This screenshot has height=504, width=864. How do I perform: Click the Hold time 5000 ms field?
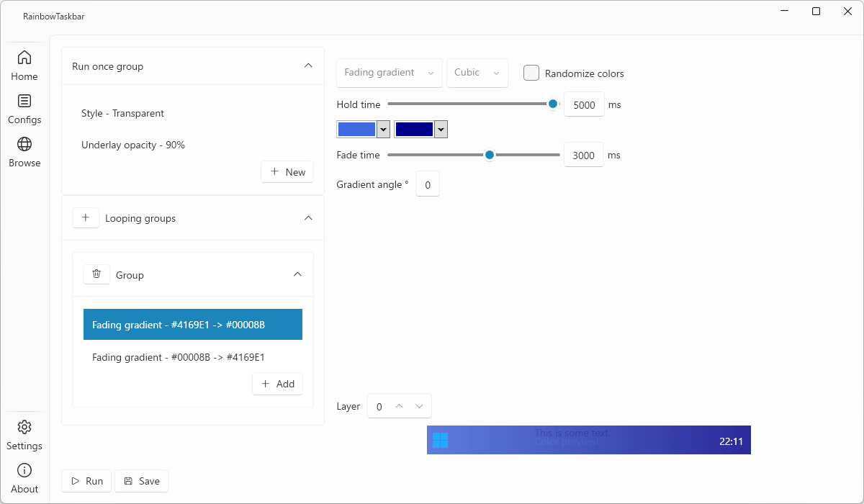tap(584, 104)
